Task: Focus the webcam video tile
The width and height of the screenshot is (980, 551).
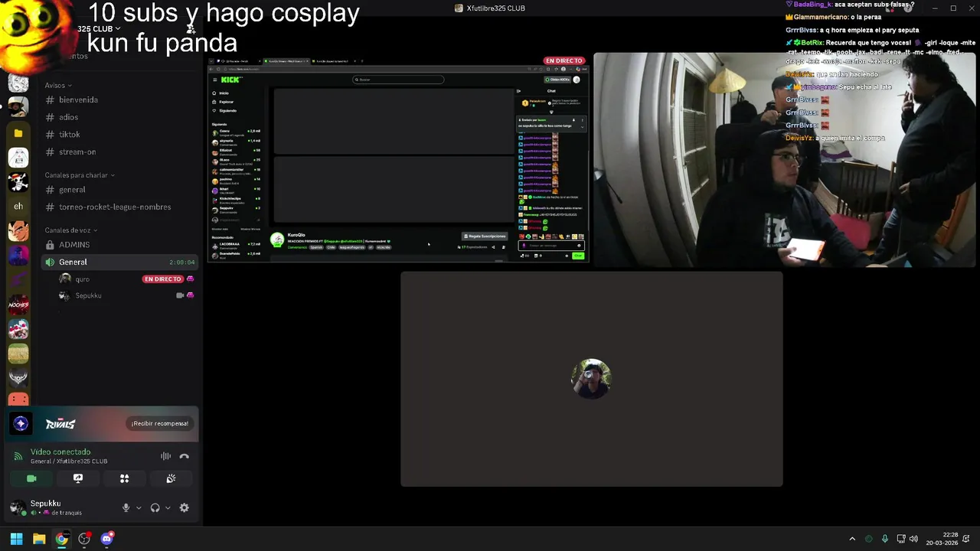Action: coord(785,160)
